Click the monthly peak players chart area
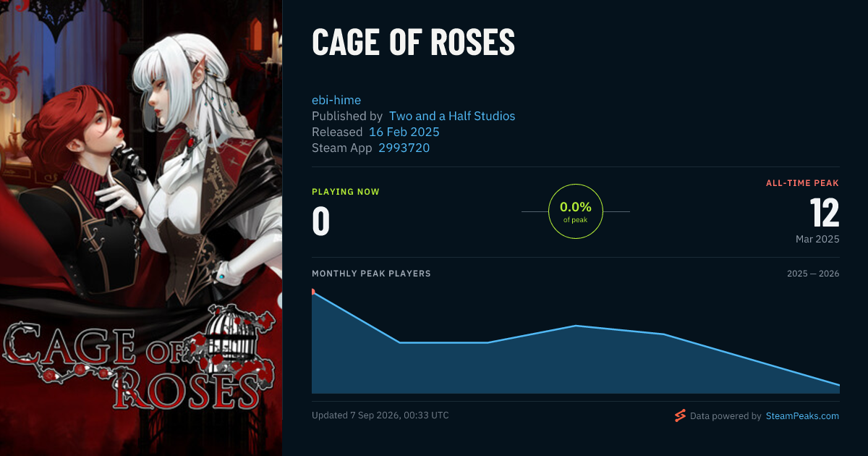This screenshot has height=456, width=868. tap(576, 340)
